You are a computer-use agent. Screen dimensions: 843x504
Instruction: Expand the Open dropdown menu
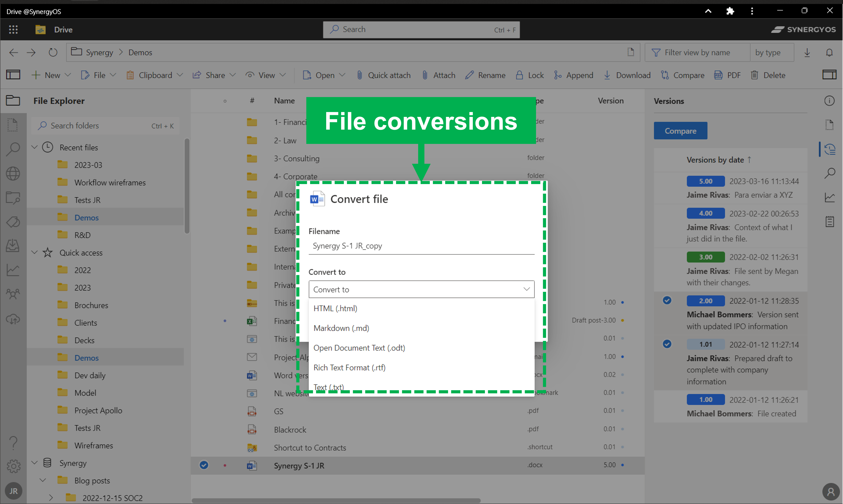(x=342, y=75)
